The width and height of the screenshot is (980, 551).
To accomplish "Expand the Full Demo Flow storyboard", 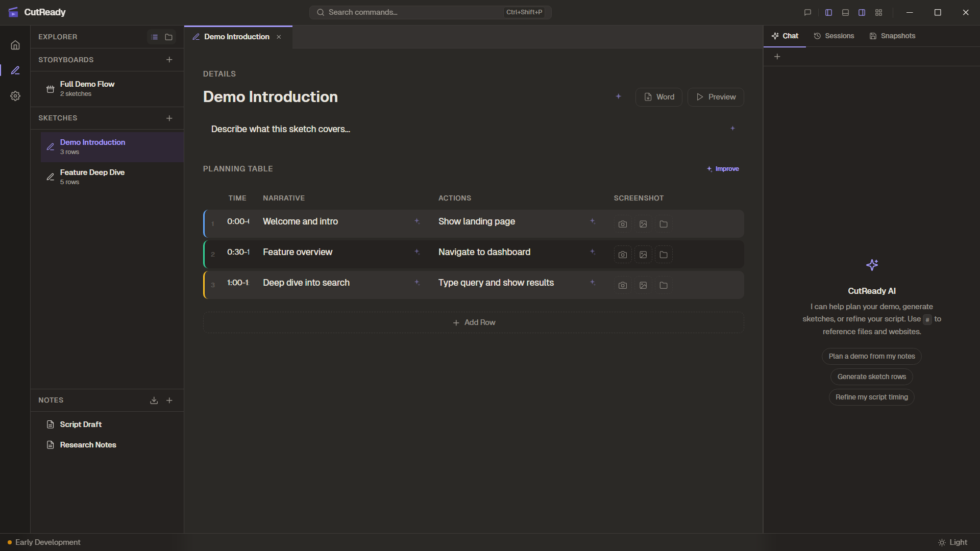I will coord(87,88).
